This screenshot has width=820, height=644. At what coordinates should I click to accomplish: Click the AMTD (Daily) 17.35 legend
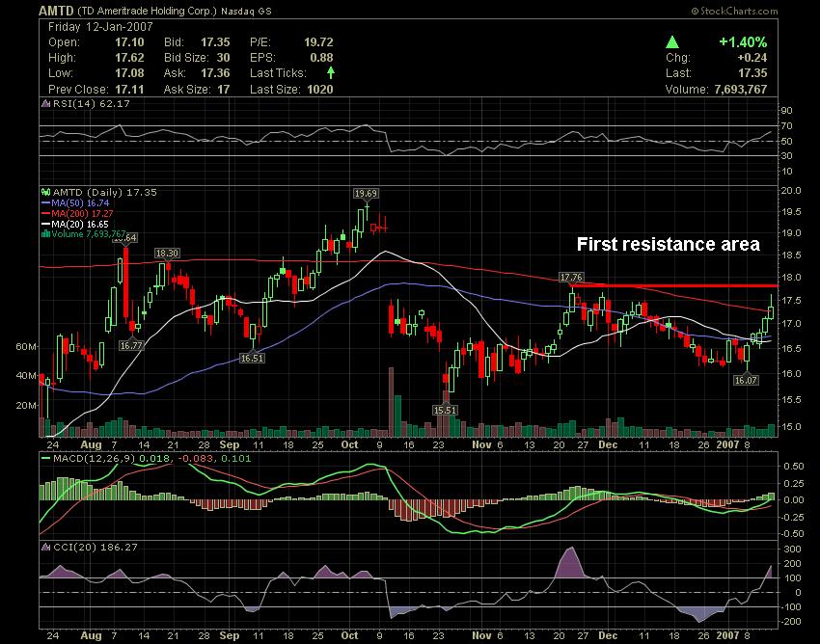click(104, 193)
